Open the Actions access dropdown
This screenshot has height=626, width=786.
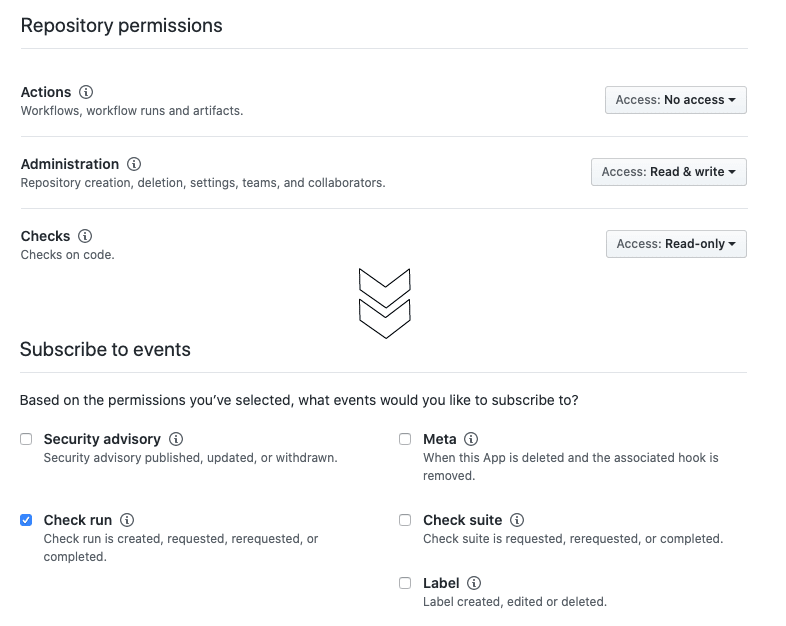point(676,100)
